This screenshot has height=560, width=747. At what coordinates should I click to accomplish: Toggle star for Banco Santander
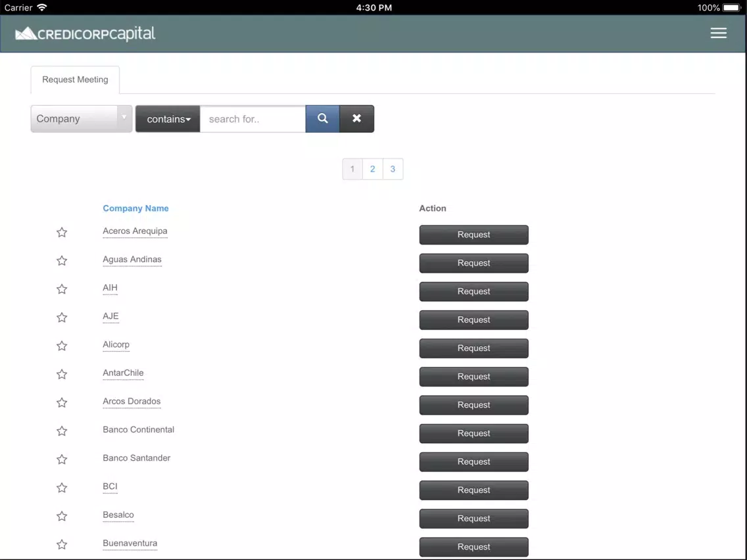tap(62, 459)
